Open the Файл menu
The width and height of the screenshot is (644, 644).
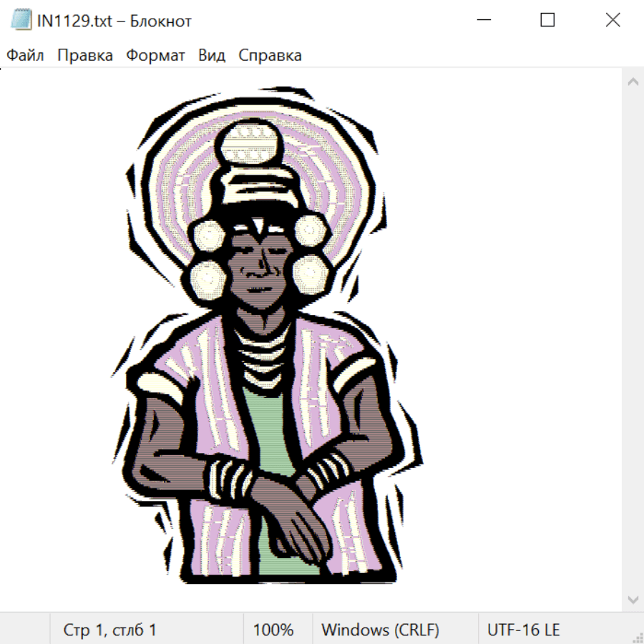click(25, 56)
